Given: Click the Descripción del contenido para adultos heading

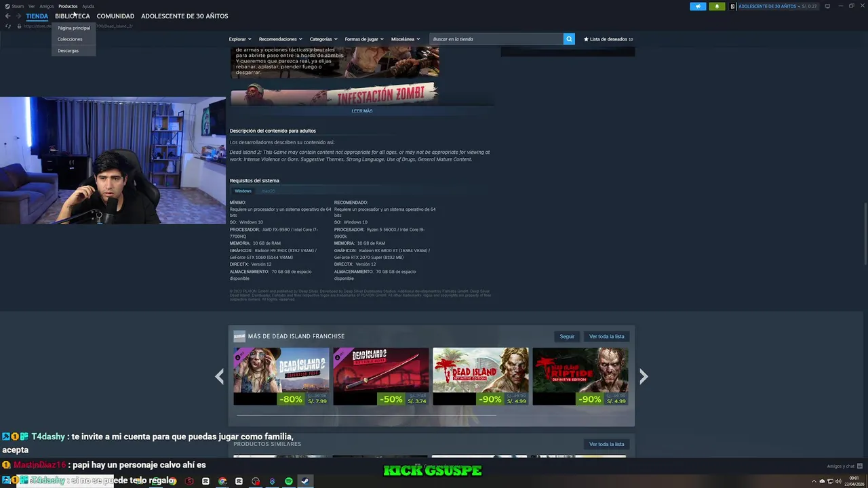Looking at the screenshot, I should pyautogui.click(x=273, y=131).
